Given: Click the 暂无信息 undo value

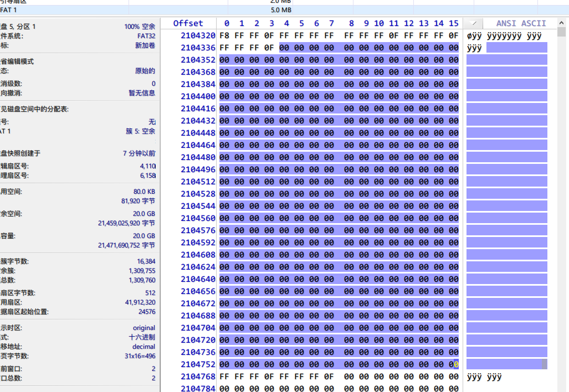Looking at the screenshot, I should (142, 93).
